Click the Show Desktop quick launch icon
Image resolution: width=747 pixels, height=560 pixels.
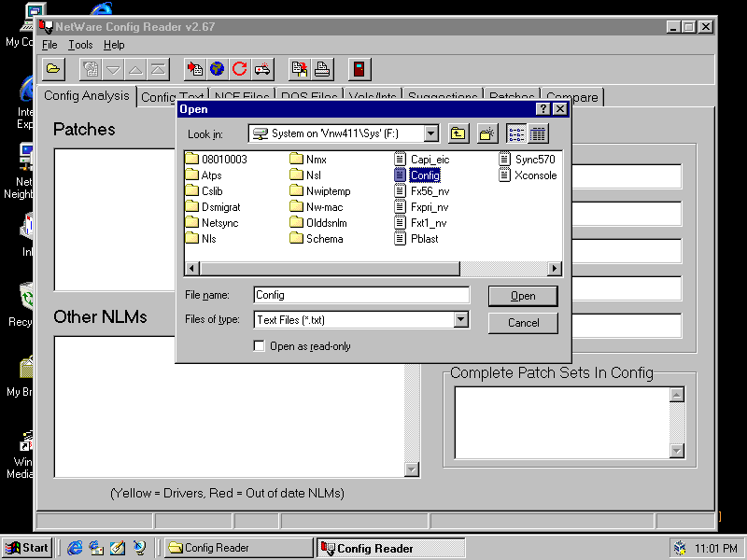point(118,548)
